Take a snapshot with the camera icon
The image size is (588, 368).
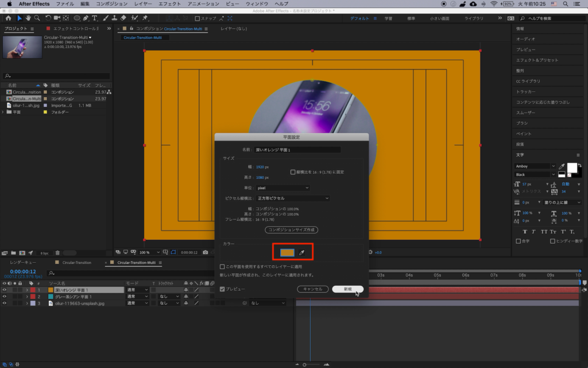click(x=205, y=252)
